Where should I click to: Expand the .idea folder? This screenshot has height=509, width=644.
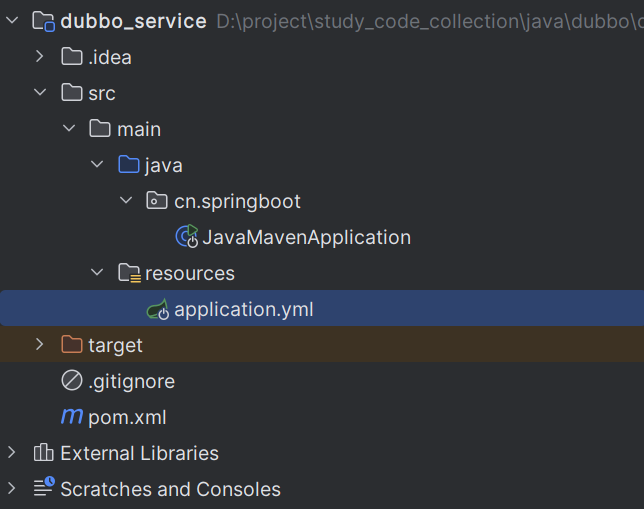click(40, 57)
